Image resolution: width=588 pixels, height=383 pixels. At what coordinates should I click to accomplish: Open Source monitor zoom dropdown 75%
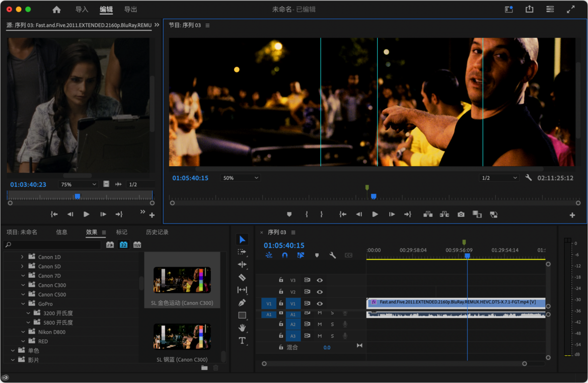[x=79, y=184]
